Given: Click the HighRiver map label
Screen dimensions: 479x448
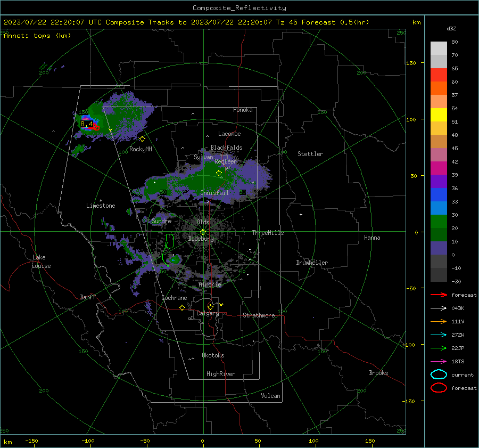Looking at the screenshot, I should [x=221, y=374].
